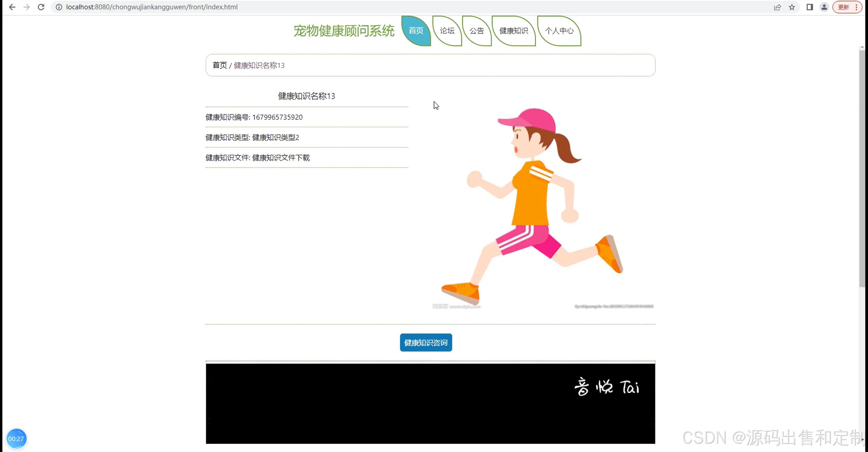This screenshot has height=452, width=868.
Task: Click the browser forward arrow
Action: pyautogui.click(x=26, y=7)
